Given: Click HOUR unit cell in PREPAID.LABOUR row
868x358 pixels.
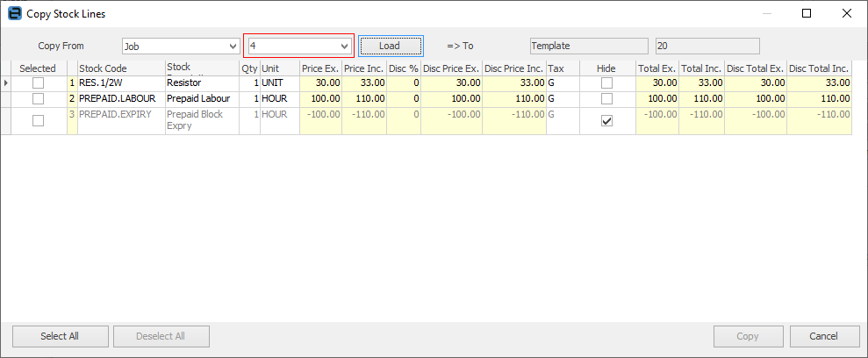Looking at the screenshot, I should (x=280, y=99).
